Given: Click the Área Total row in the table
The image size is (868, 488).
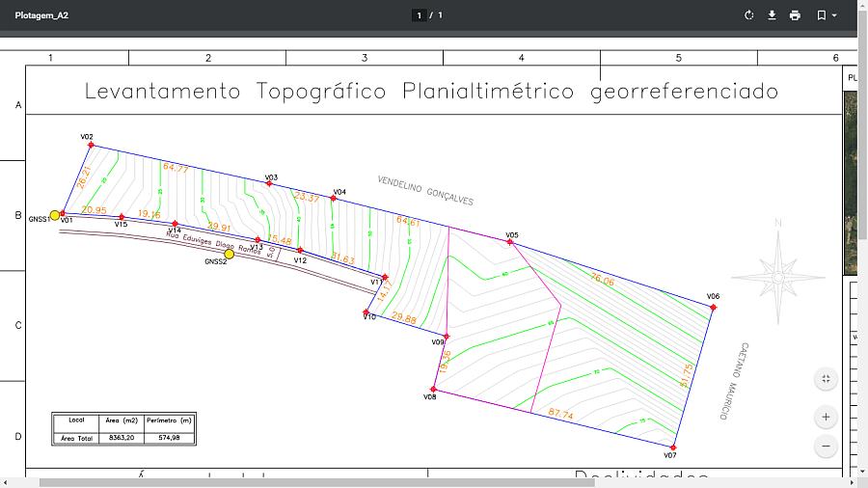Looking at the screenshot, I should pos(122,437).
